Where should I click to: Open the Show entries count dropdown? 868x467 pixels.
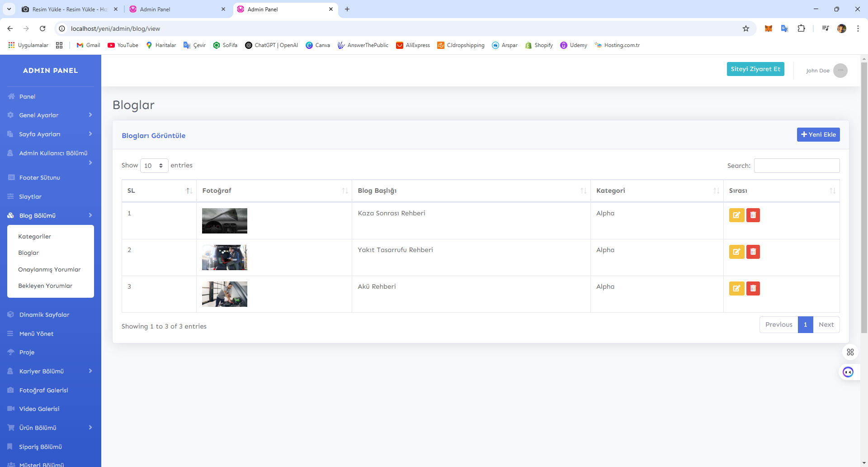pos(154,166)
